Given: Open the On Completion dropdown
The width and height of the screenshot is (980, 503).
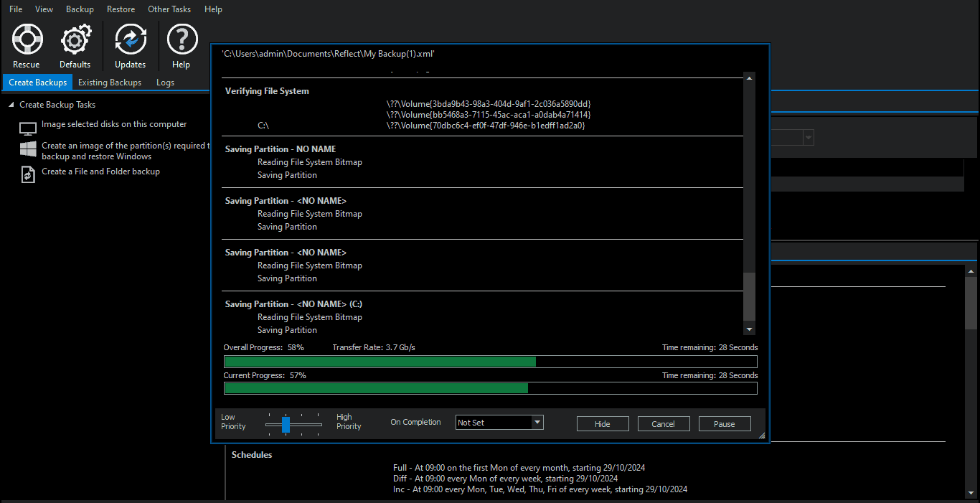Looking at the screenshot, I should [499, 422].
